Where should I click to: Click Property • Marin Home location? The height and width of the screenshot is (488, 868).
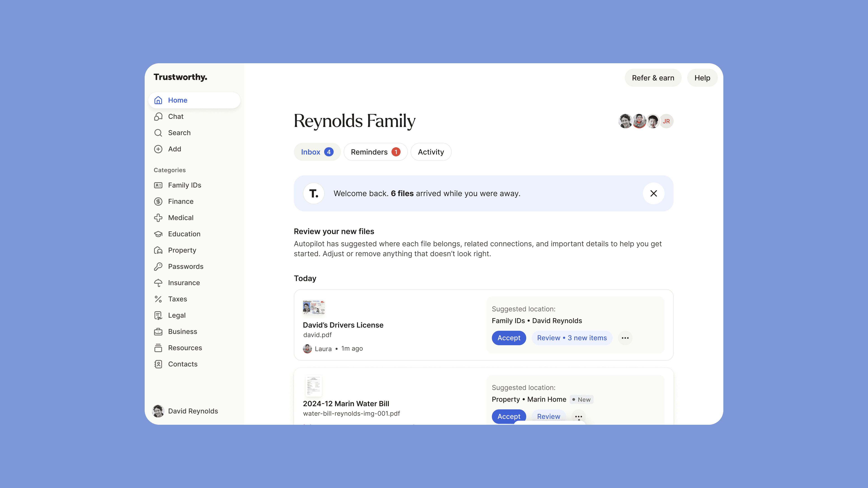coord(529,399)
